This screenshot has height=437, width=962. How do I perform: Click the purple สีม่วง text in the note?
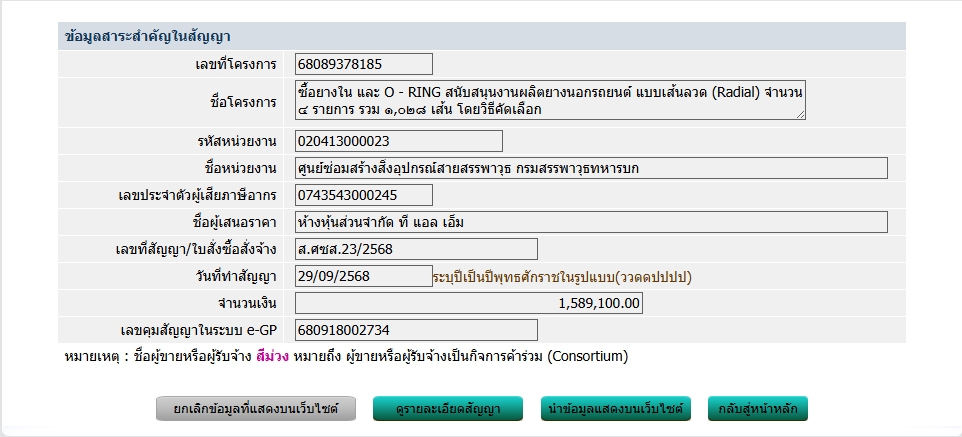click(273, 356)
